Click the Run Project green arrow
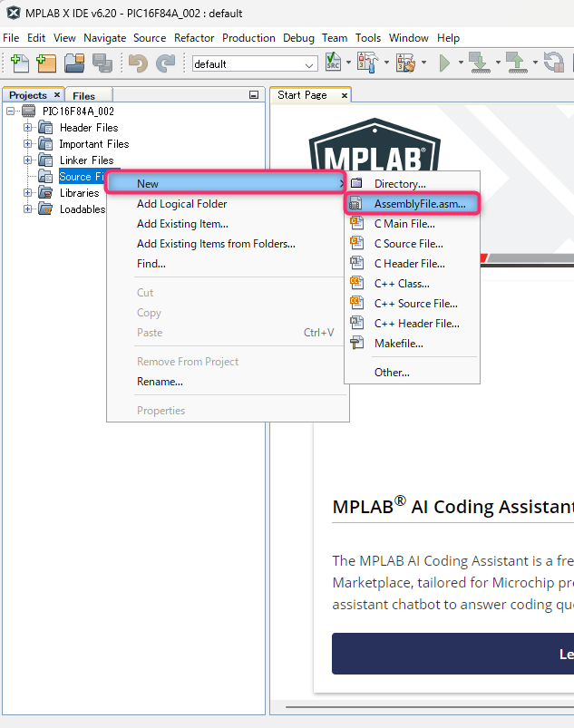The height and width of the screenshot is (728, 574). point(444,63)
